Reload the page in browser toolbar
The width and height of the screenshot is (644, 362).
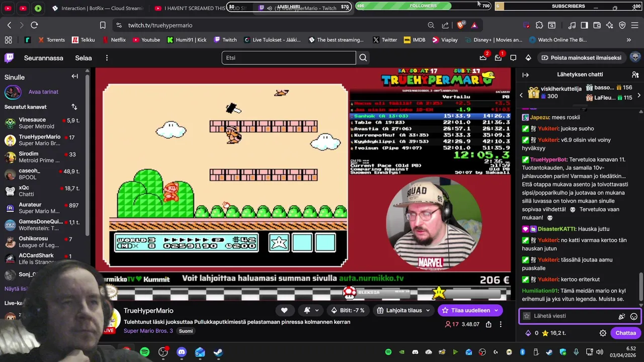[x=34, y=25]
